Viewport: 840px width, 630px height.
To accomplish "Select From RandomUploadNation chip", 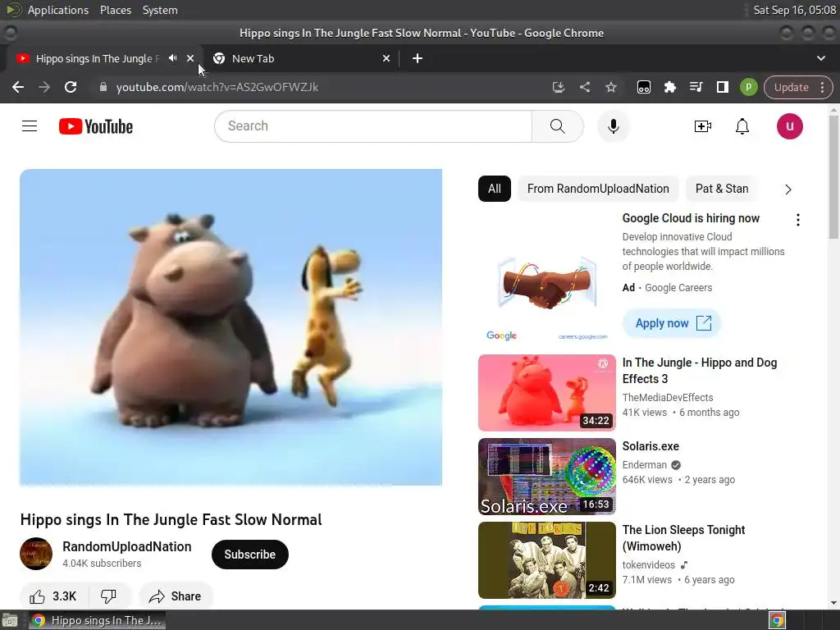I will click(x=598, y=189).
